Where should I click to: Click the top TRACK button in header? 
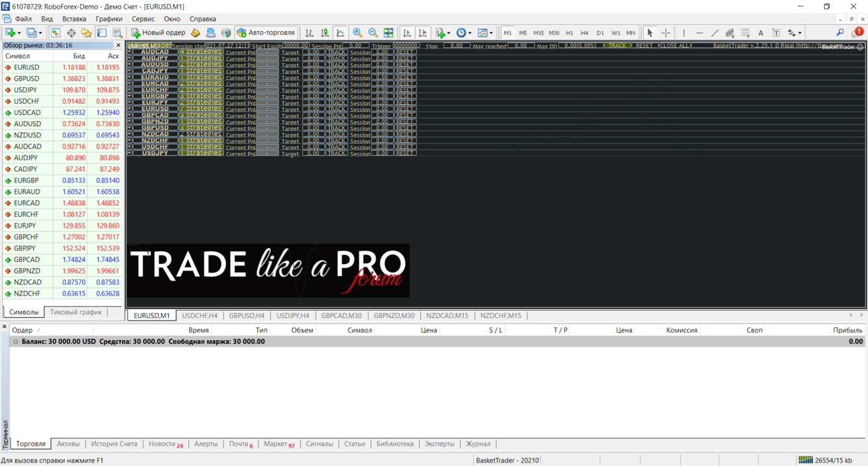[617, 46]
